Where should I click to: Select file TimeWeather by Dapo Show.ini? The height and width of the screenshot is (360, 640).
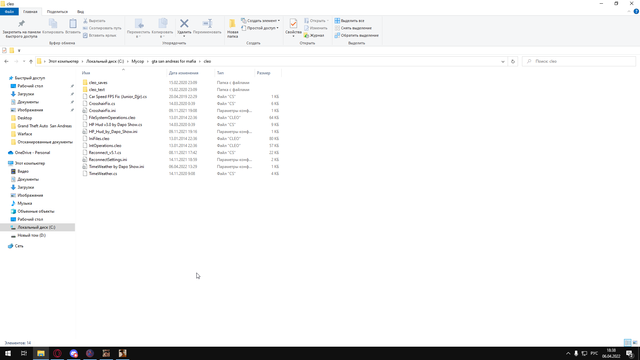click(x=116, y=167)
